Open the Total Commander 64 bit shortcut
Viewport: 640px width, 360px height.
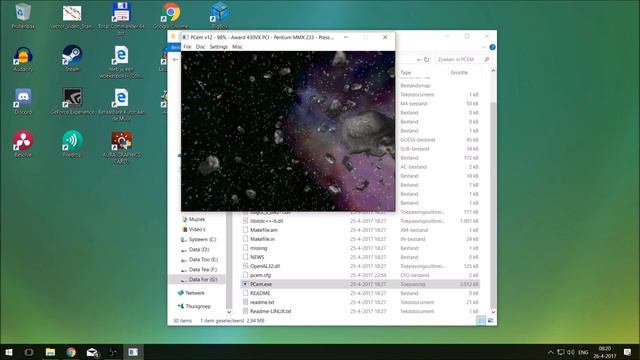(121, 19)
